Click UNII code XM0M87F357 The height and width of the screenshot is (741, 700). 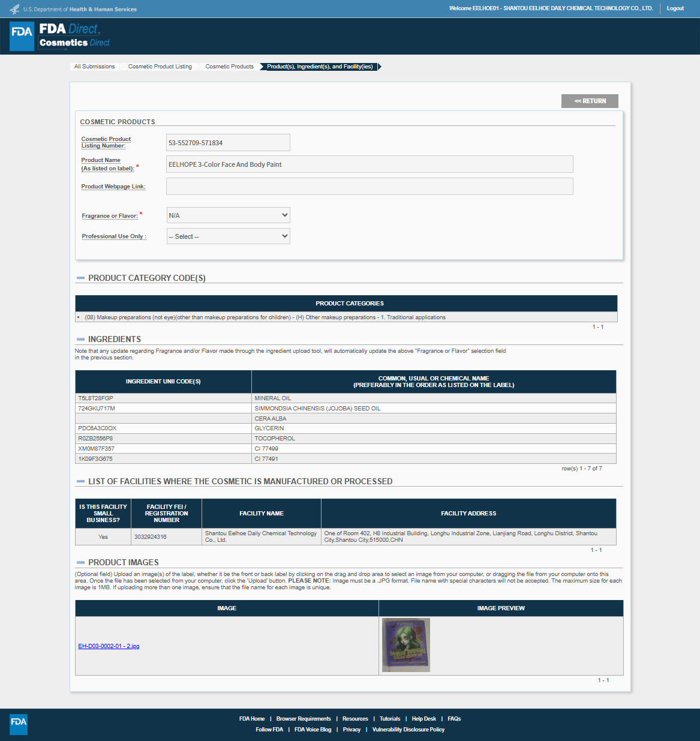tap(163, 449)
